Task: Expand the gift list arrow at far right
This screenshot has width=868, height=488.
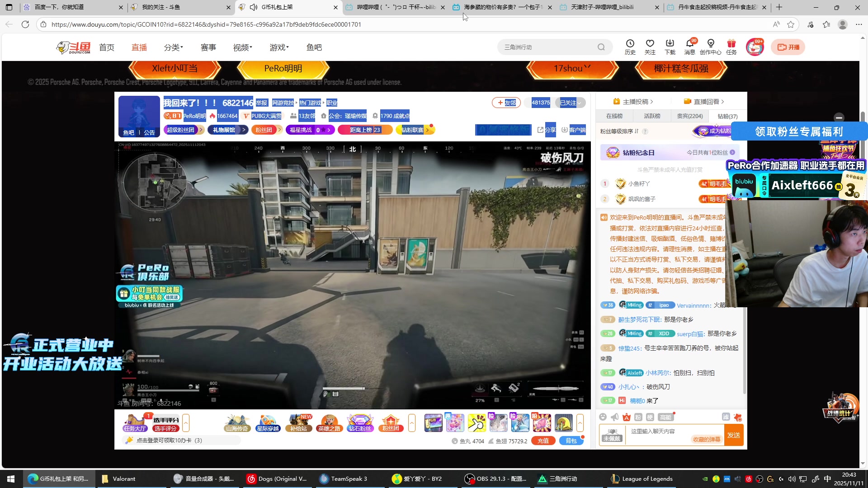Action: tap(580, 423)
